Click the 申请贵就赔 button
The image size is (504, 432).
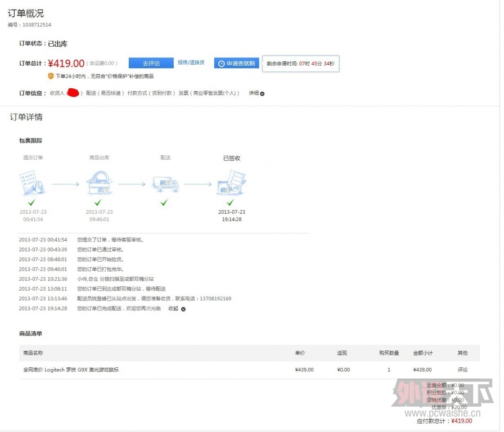[237, 64]
